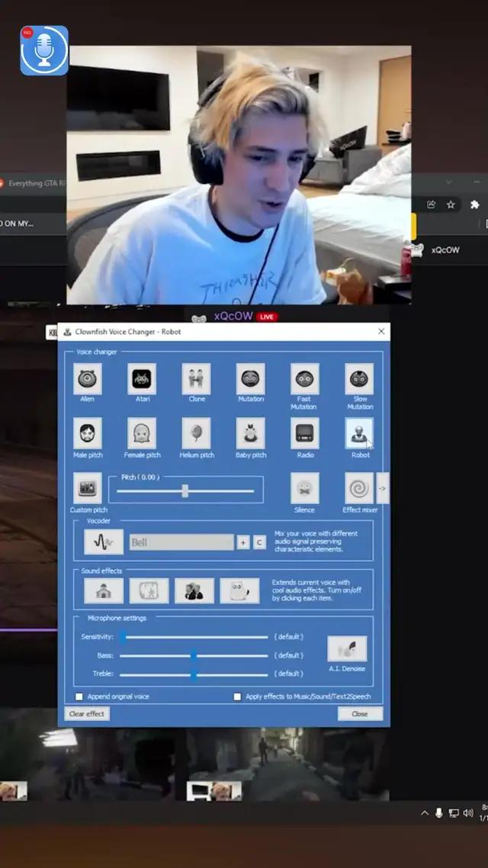Toggle the A.I. Denoise button

[347, 649]
